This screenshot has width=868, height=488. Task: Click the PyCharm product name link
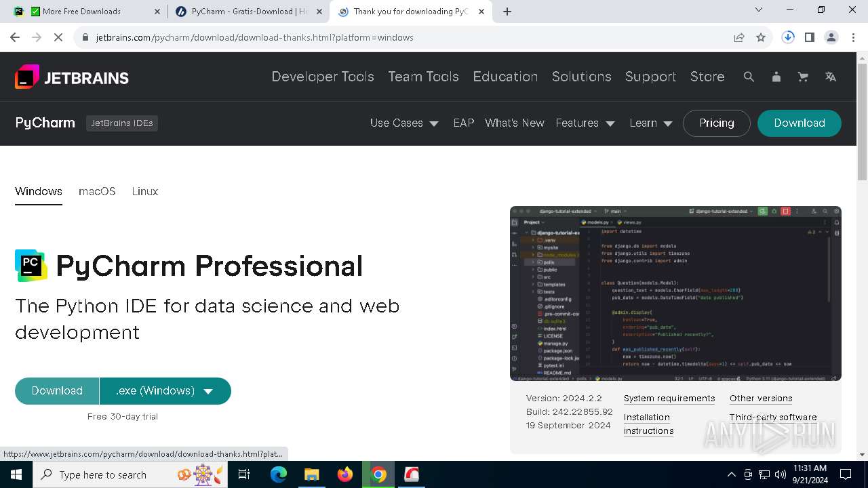[45, 123]
